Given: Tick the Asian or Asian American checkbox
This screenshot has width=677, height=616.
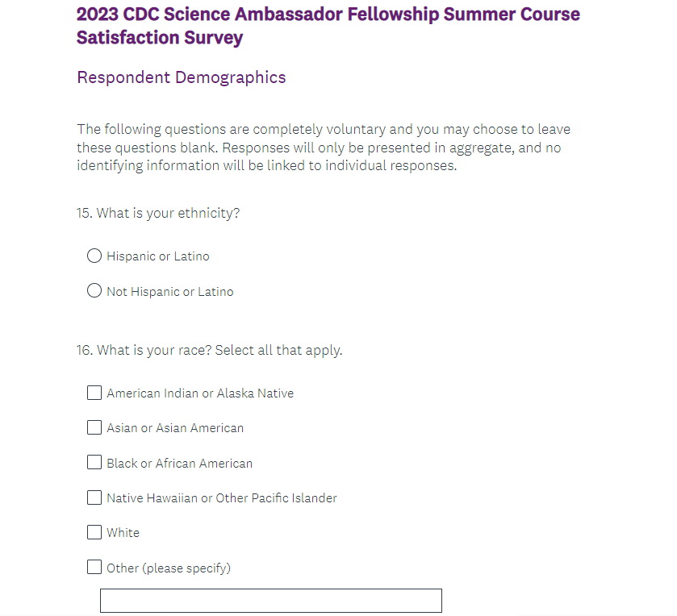Looking at the screenshot, I should tap(94, 428).
